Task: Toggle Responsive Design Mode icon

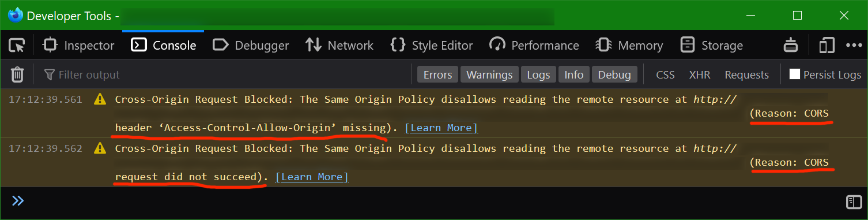Action: pos(827,45)
